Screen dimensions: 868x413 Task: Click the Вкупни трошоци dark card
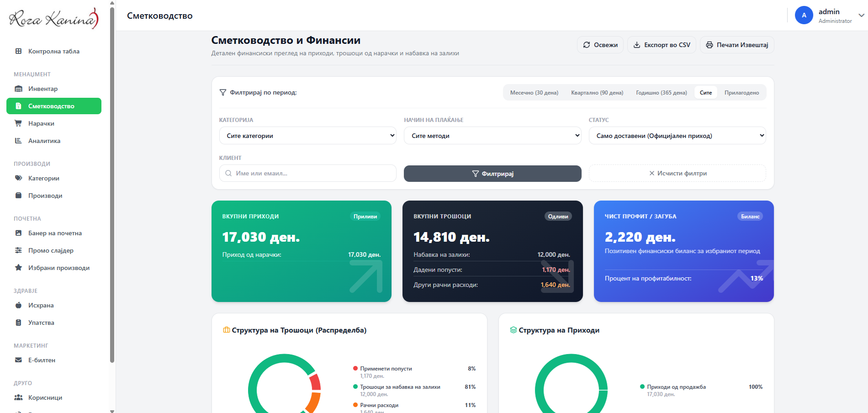(x=492, y=251)
